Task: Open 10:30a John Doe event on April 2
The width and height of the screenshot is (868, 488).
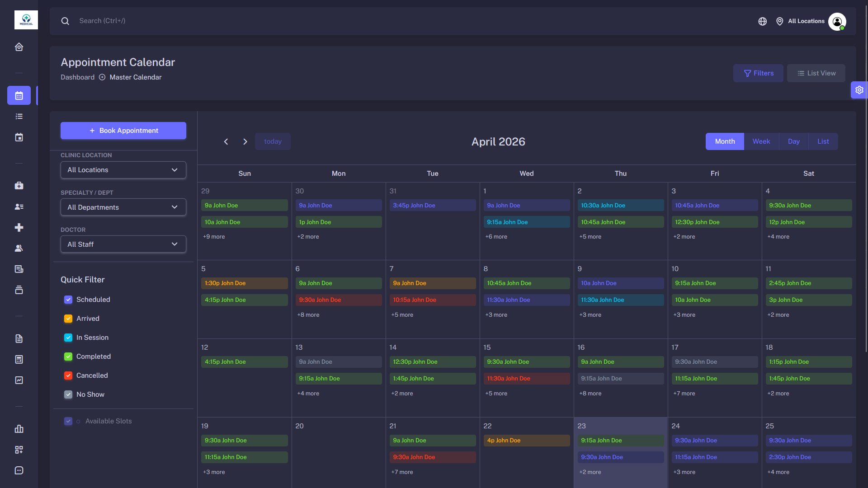Action: pyautogui.click(x=621, y=206)
